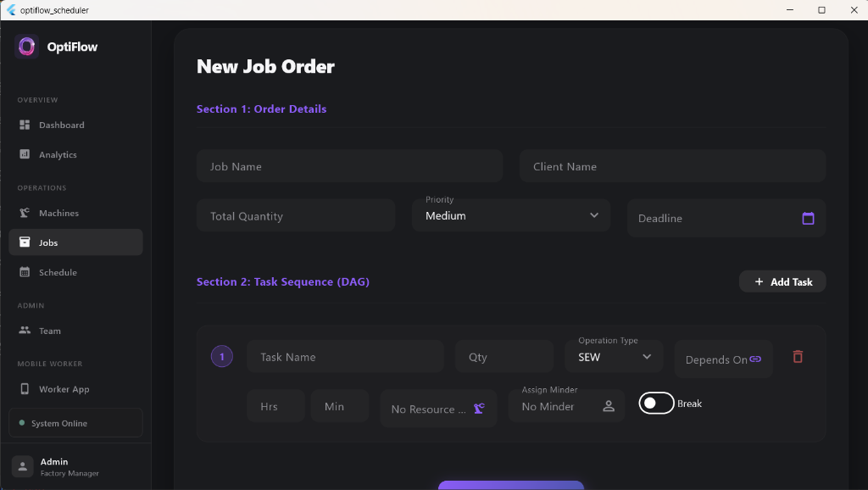868x490 pixels.
Task: Click the Admin avatar icon
Action: tap(23, 466)
